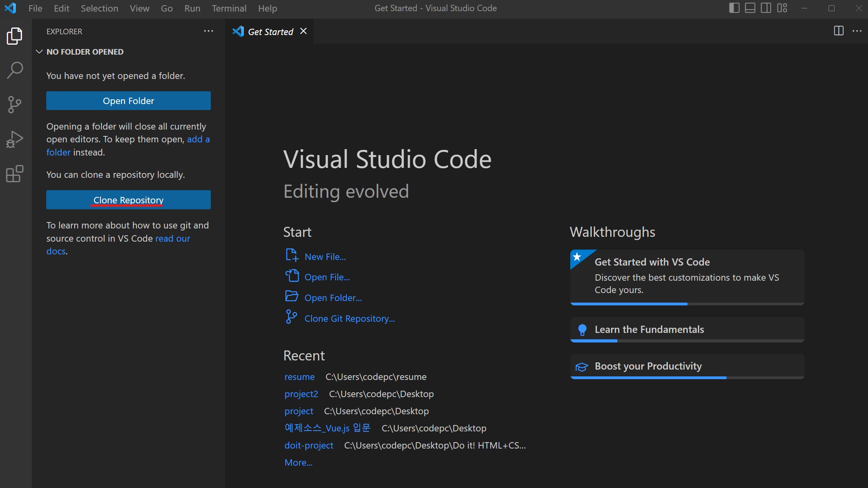Collapse the NO FOLDER OPENED section
The width and height of the screenshot is (868, 488).
point(39,52)
